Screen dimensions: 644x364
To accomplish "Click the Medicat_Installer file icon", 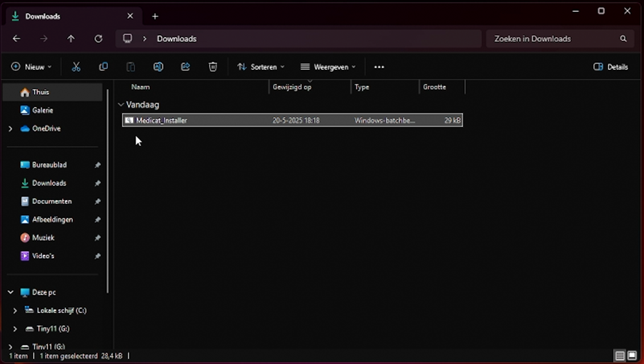I will pyautogui.click(x=129, y=120).
